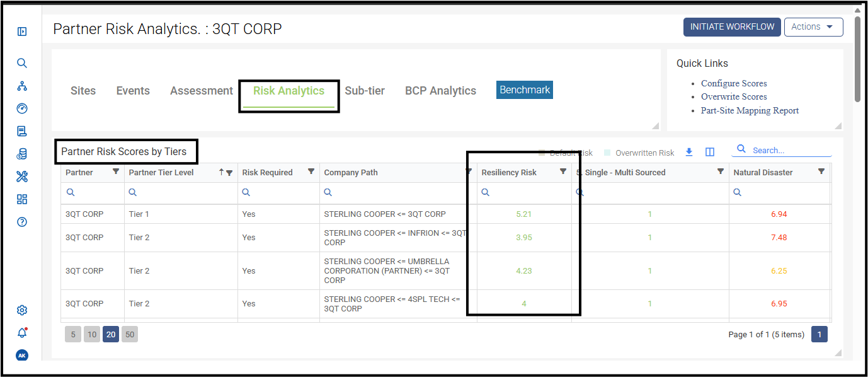Click the filter icon on Resiliency Risk column

[563, 171]
